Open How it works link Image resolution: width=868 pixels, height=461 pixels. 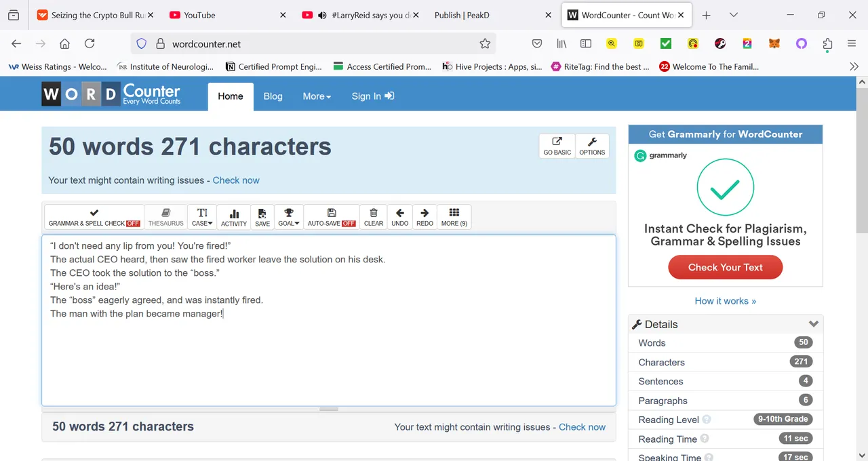(x=726, y=301)
